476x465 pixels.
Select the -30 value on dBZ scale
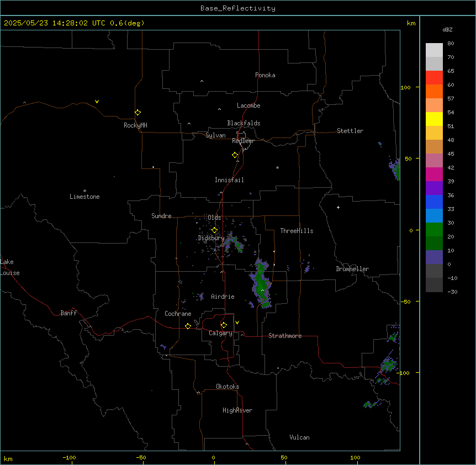point(452,292)
